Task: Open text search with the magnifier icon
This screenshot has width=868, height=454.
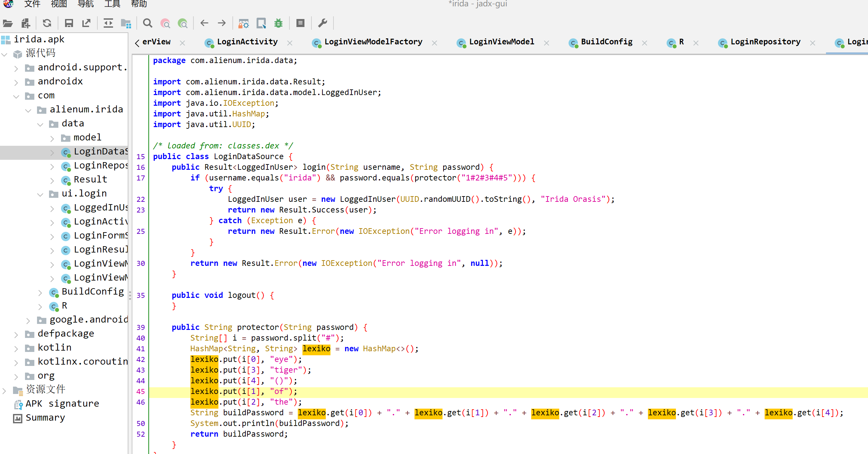Action: pyautogui.click(x=147, y=23)
